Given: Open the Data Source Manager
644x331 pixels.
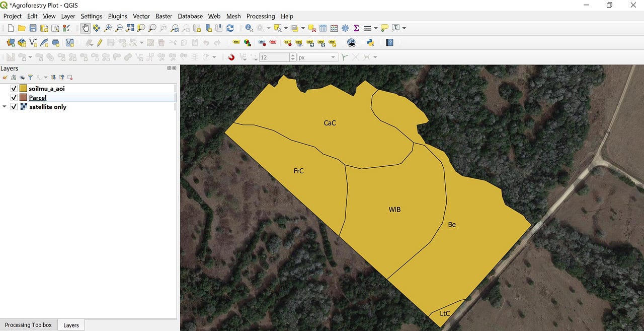Looking at the screenshot, I should [10, 42].
